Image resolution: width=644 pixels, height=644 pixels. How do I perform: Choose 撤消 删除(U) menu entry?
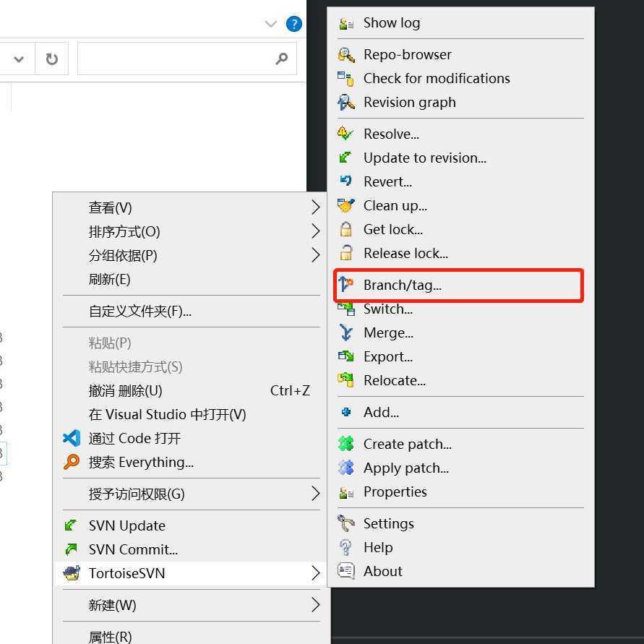click(x=190, y=390)
